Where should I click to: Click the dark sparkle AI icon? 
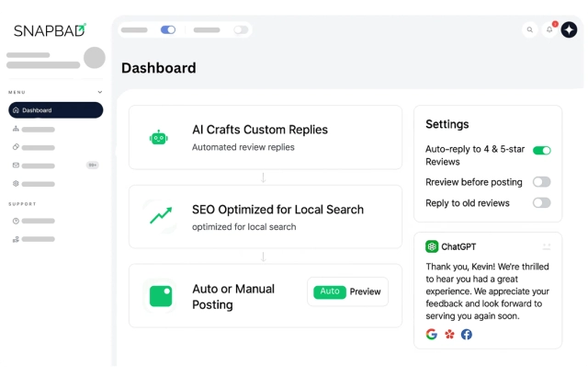pyautogui.click(x=569, y=29)
